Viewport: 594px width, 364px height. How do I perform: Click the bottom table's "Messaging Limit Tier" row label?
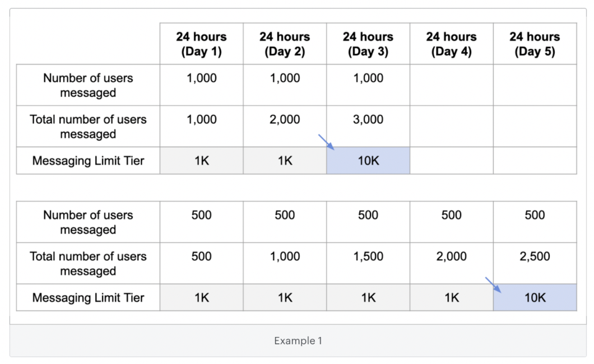[x=88, y=297]
